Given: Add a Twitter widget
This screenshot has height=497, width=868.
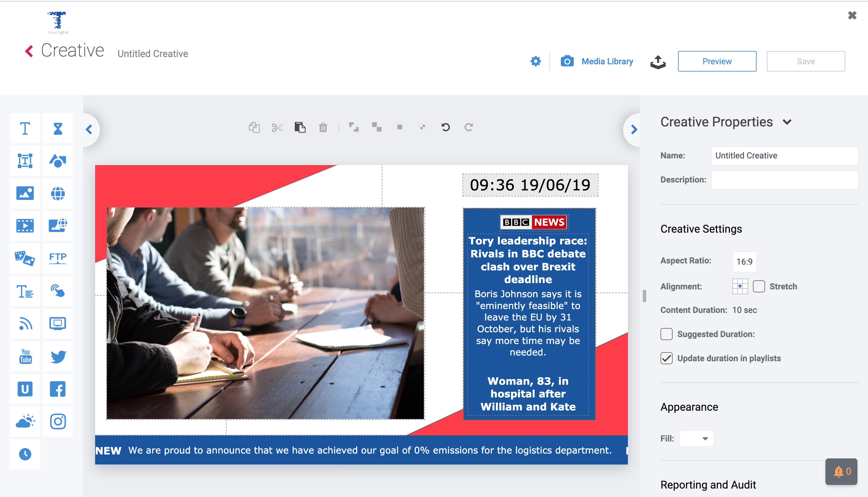Looking at the screenshot, I should (58, 356).
